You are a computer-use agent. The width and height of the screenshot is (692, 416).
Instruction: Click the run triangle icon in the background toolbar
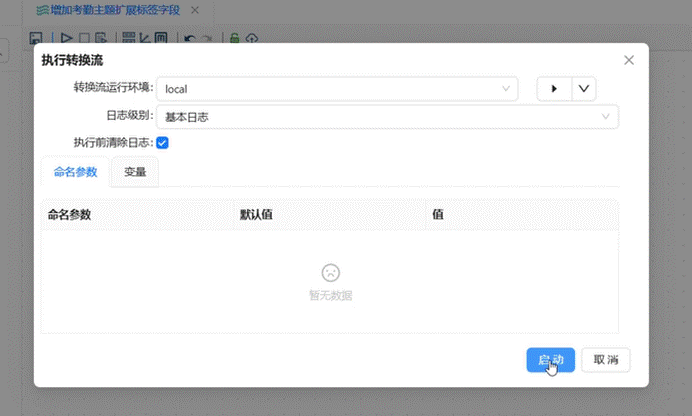point(67,38)
